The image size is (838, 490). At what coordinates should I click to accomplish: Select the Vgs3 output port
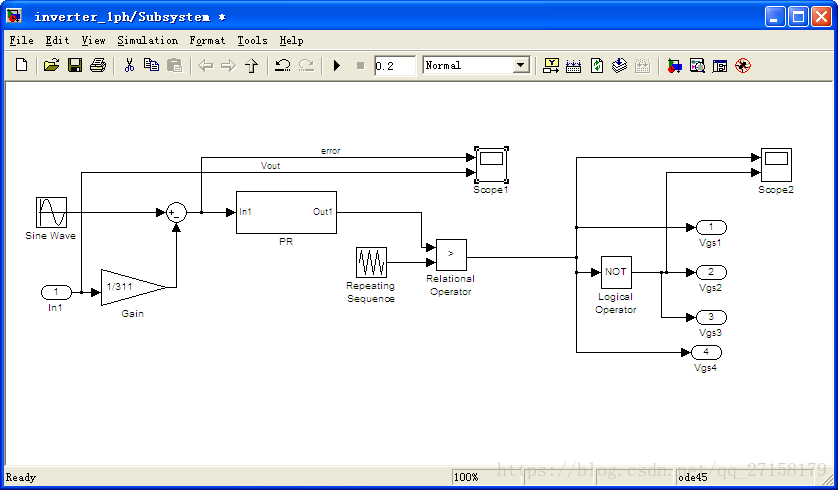(x=711, y=317)
